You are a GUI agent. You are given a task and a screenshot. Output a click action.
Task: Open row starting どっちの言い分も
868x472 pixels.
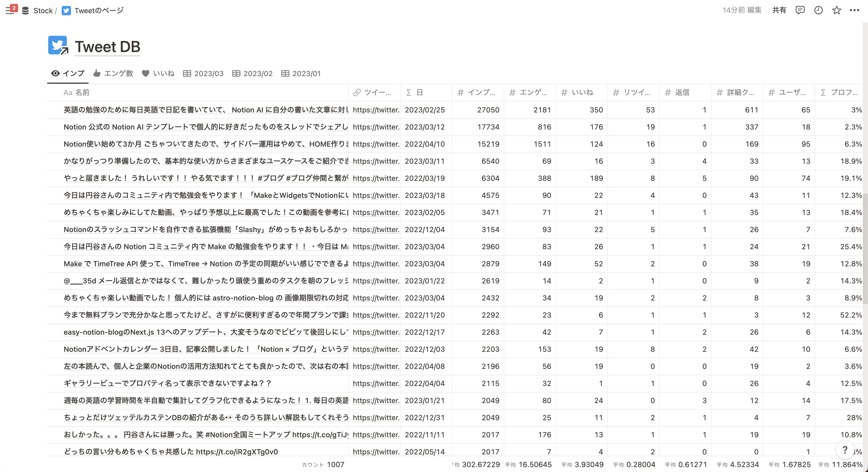click(171, 452)
